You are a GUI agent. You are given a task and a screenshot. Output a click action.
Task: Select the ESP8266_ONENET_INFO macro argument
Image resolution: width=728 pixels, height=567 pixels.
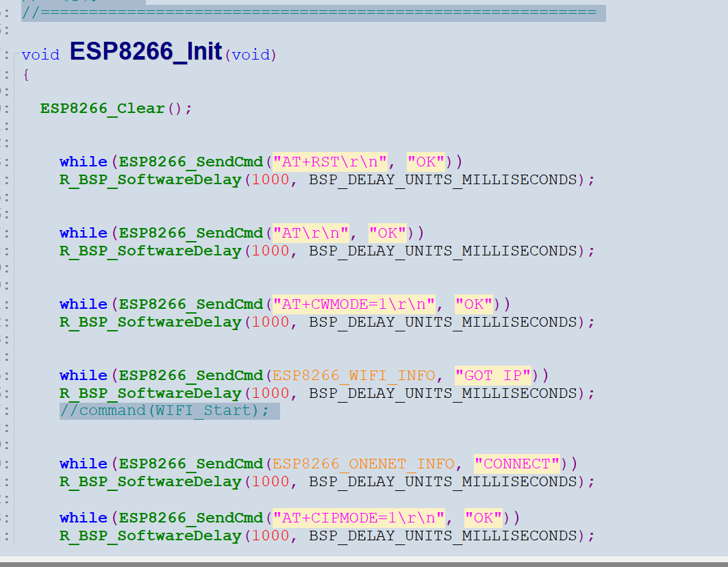coord(364,464)
